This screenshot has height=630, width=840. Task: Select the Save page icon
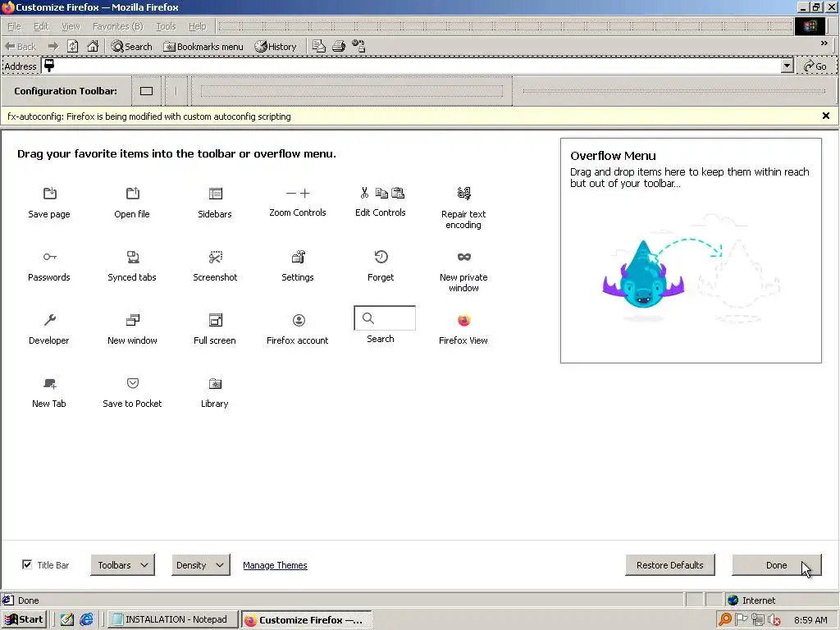coord(50,194)
